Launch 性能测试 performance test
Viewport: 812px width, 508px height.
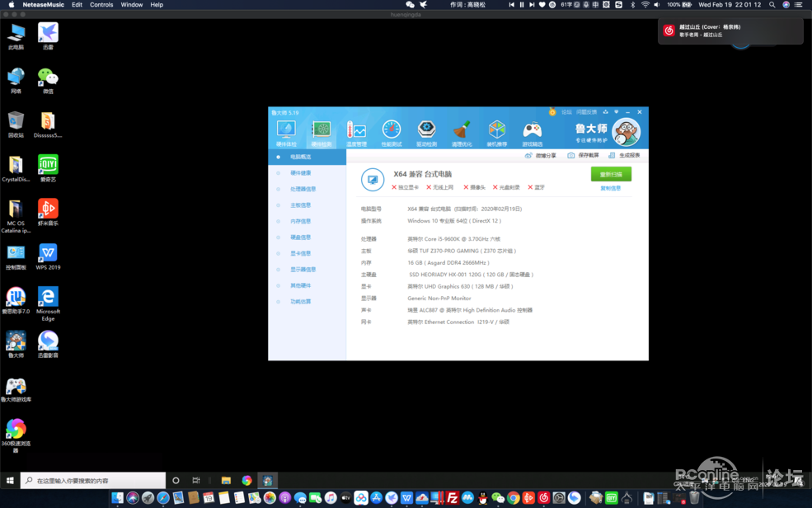click(x=392, y=133)
